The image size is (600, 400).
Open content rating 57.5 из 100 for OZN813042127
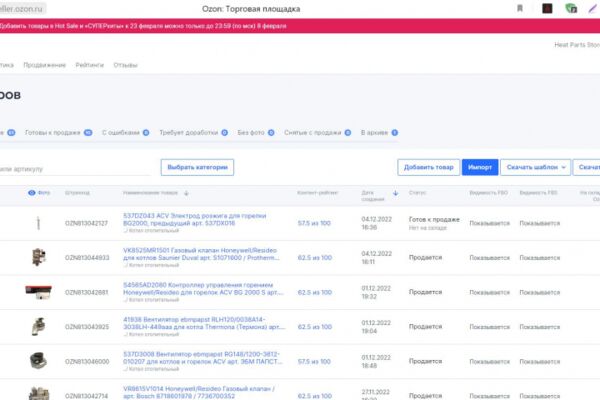click(x=314, y=223)
